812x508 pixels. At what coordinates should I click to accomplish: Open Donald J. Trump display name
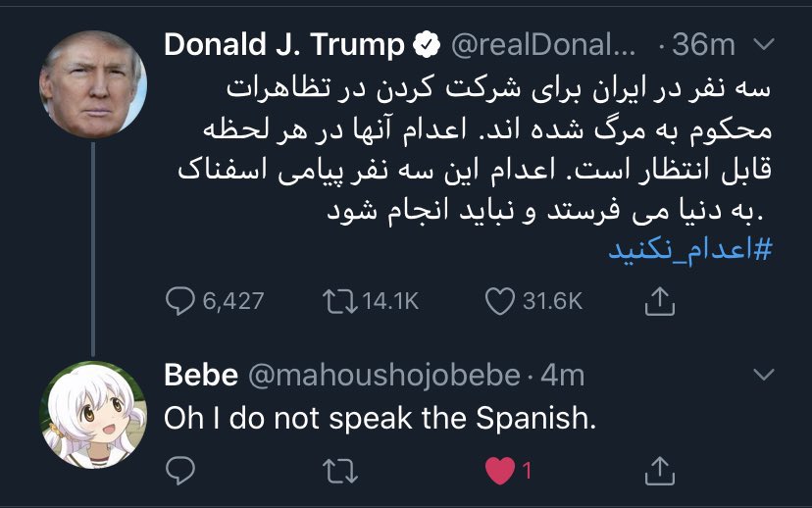(x=283, y=44)
